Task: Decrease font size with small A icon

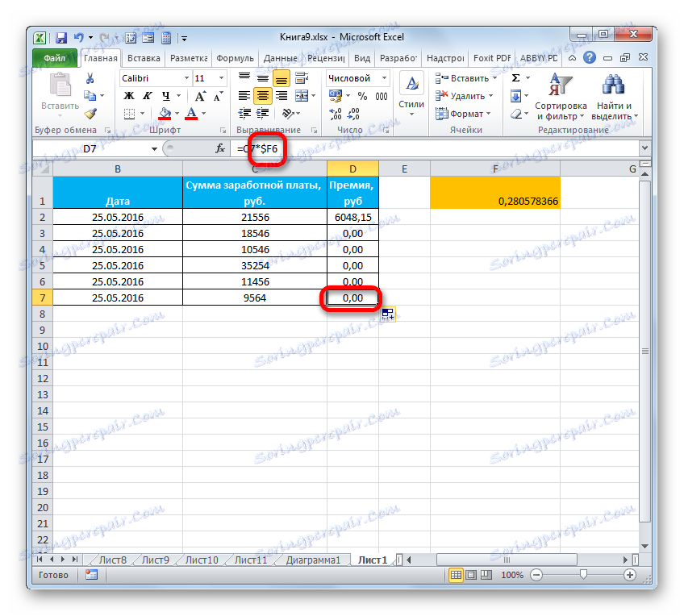Action: point(218,95)
